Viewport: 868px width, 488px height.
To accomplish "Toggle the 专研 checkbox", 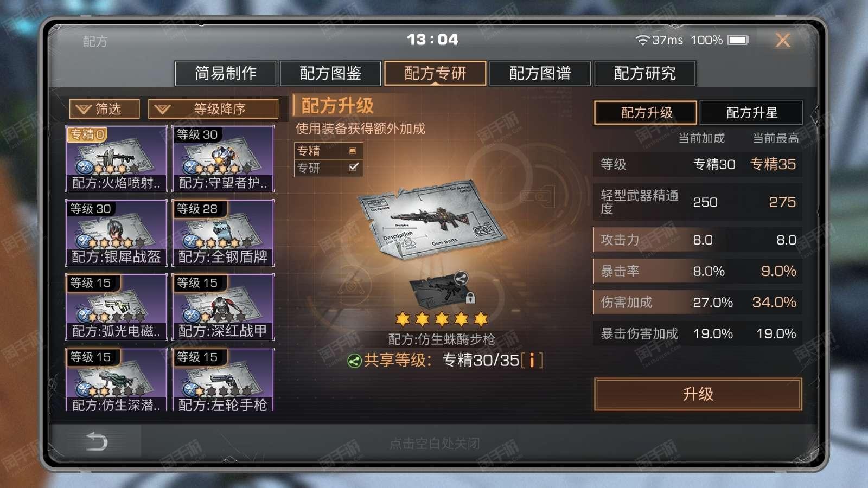I will 354,167.
